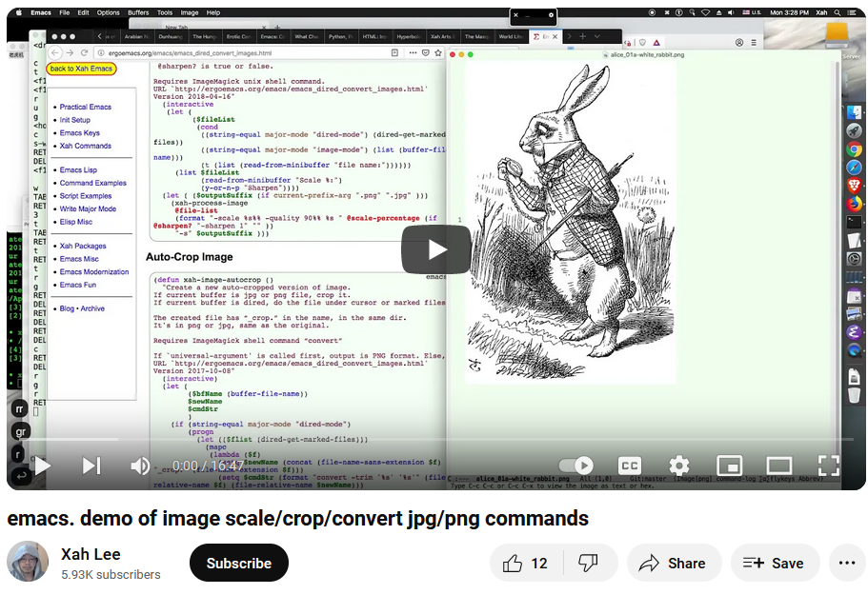The width and height of the screenshot is (868, 595).
Task: Open new browser tab with plus icon
Action: coord(582,36)
